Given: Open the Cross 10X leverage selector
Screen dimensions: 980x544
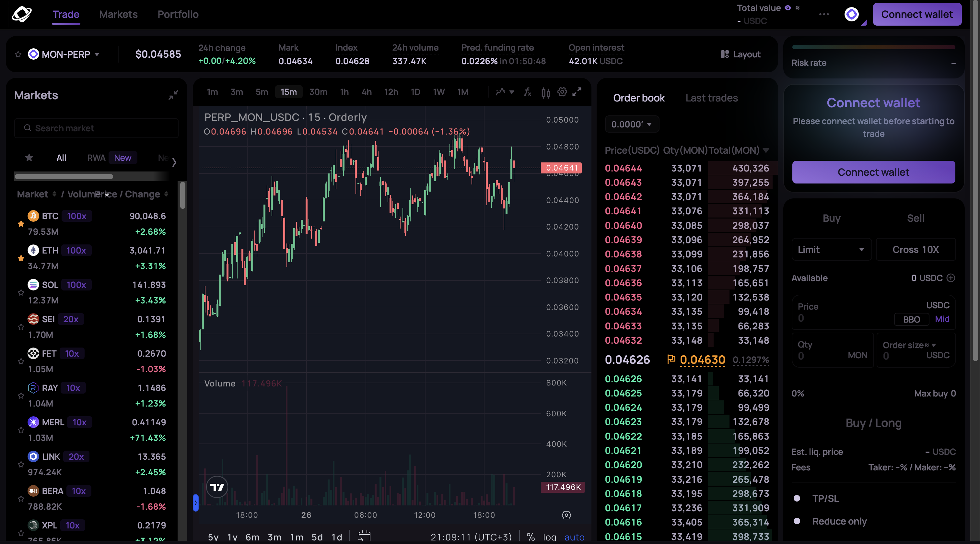Looking at the screenshot, I should pos(915,249).
